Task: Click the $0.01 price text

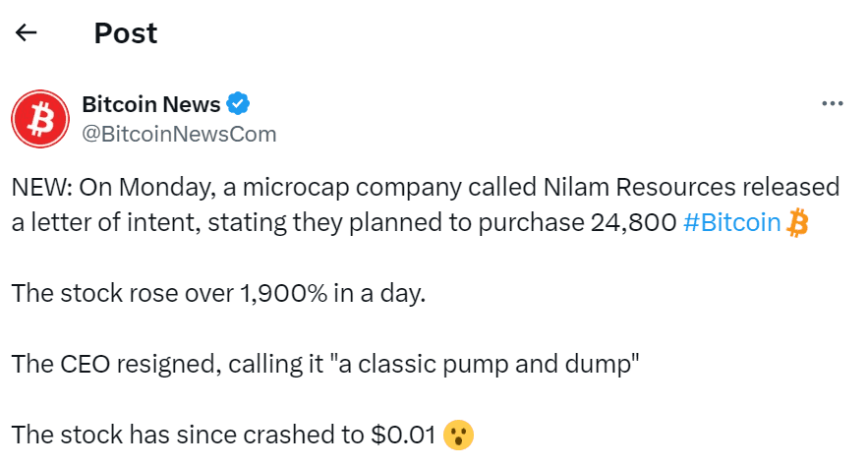Action: click(403, 434)
